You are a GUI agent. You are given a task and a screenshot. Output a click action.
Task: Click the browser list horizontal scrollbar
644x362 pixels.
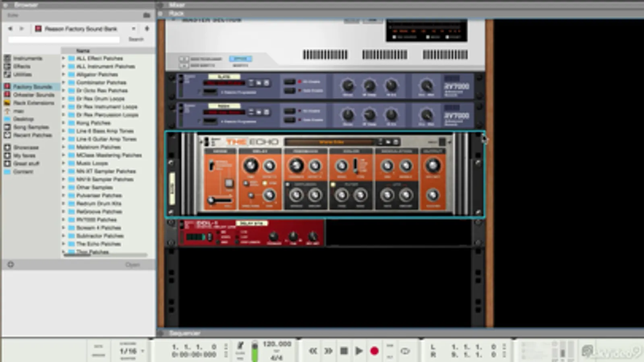(106, 255)
